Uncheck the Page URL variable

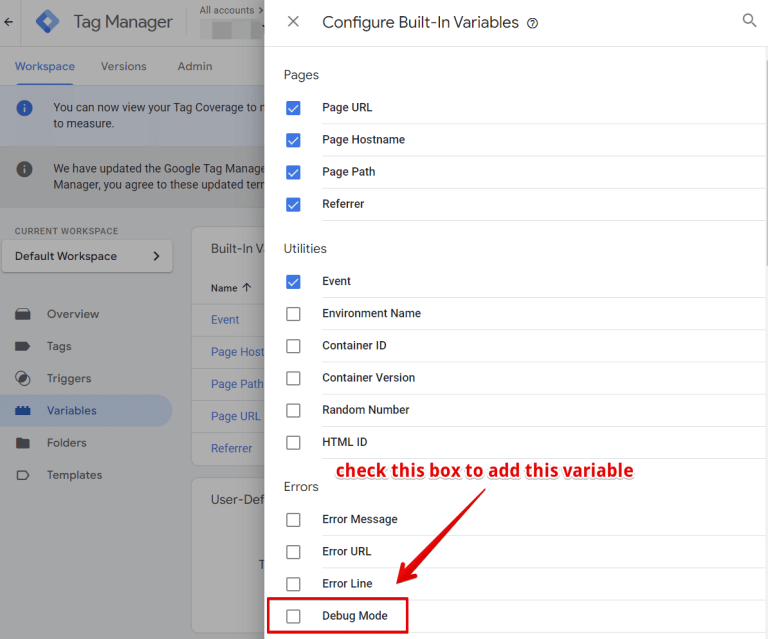pos(293,108)
